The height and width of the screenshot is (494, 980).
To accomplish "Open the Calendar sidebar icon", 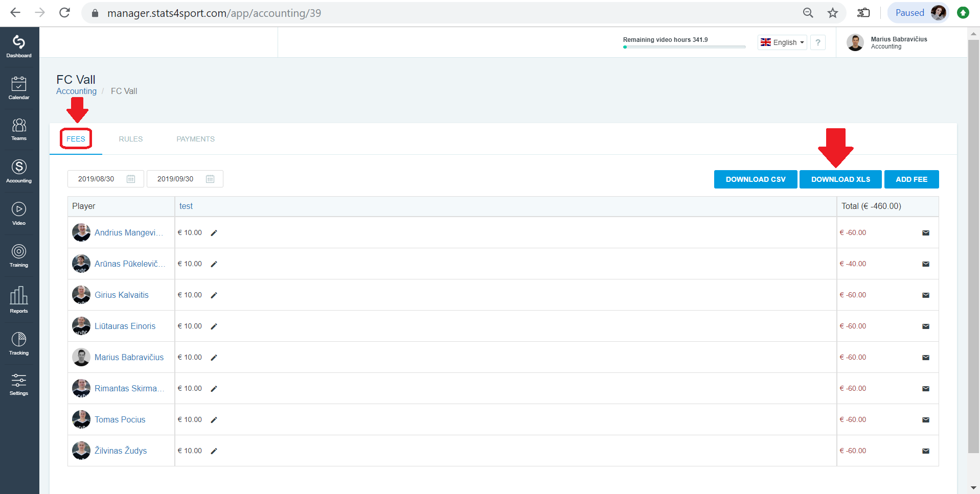I will (19, 88).
